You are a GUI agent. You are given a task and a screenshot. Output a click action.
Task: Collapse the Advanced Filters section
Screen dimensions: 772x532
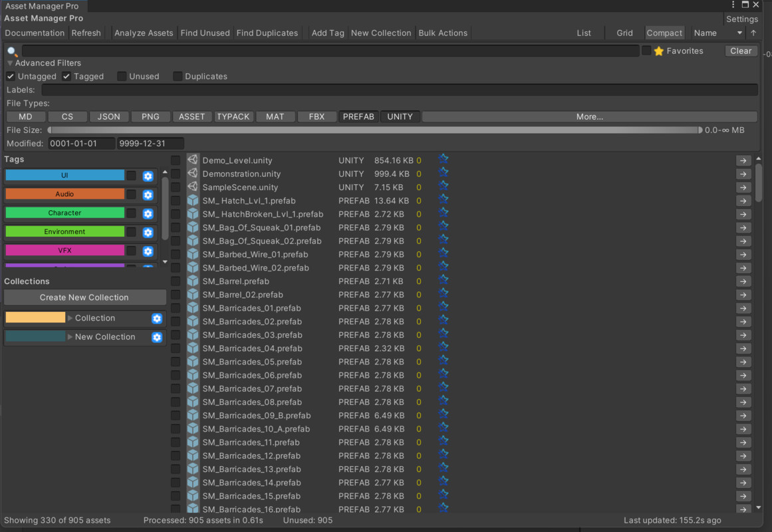[x=9, y=63]
